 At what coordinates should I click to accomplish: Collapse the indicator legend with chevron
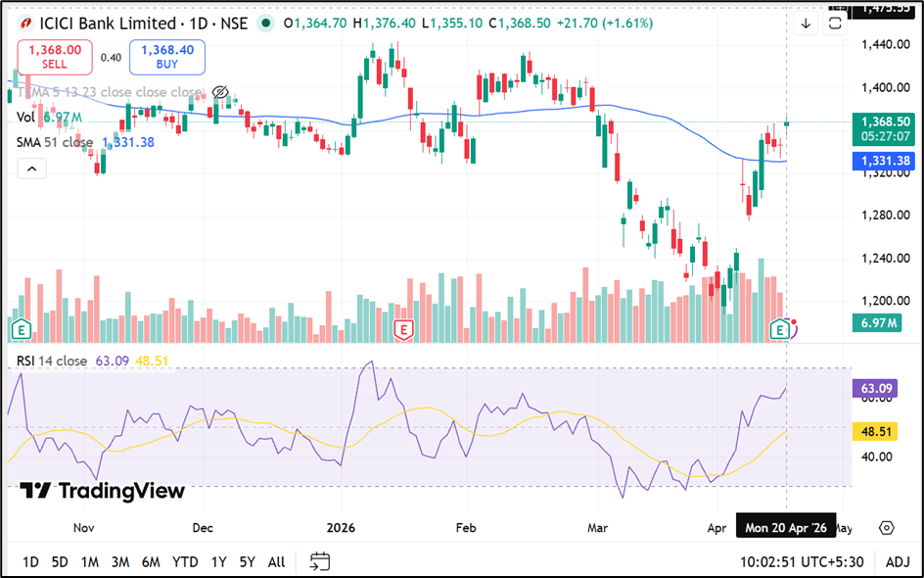[x=30, y=169]
